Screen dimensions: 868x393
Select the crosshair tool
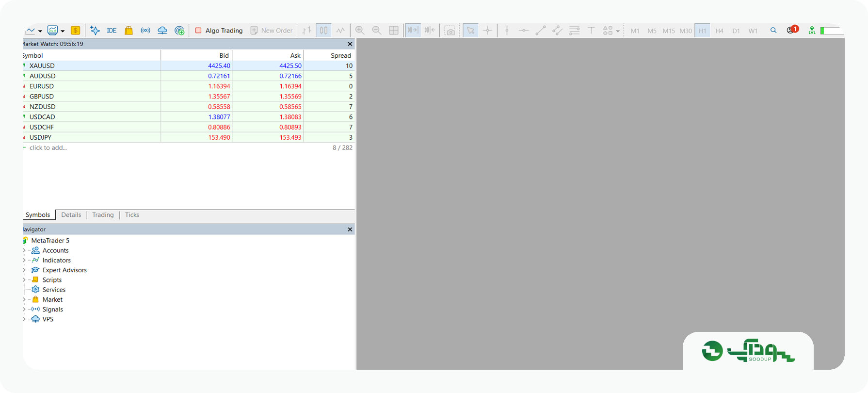487,31
